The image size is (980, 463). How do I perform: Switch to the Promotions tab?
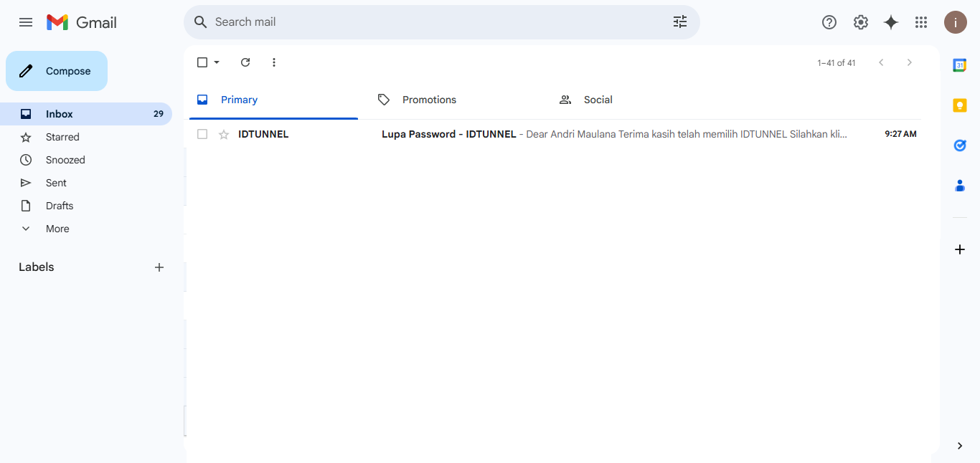pyautogui.click(x=454, y=100)
